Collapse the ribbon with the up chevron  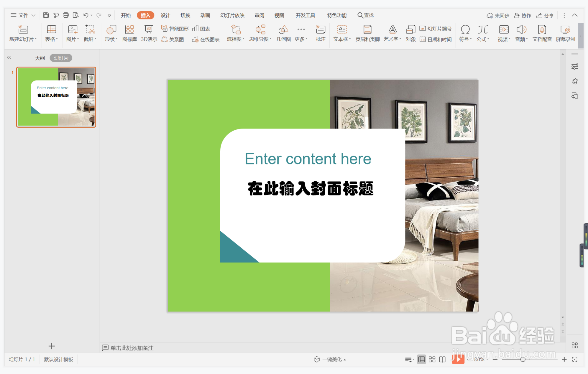575,15
